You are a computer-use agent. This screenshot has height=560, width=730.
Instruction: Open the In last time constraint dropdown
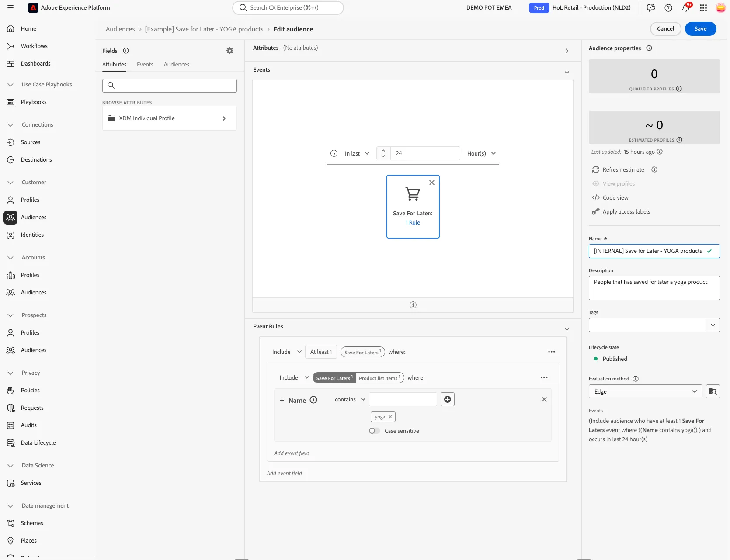click(357, 153)
